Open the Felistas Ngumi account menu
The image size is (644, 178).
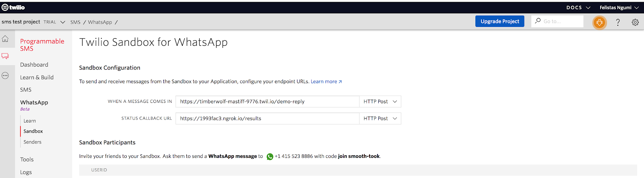coord(619,8)
